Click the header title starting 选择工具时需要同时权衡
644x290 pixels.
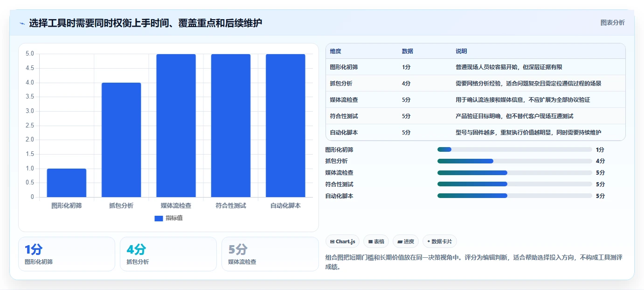(x=145, y=23)
